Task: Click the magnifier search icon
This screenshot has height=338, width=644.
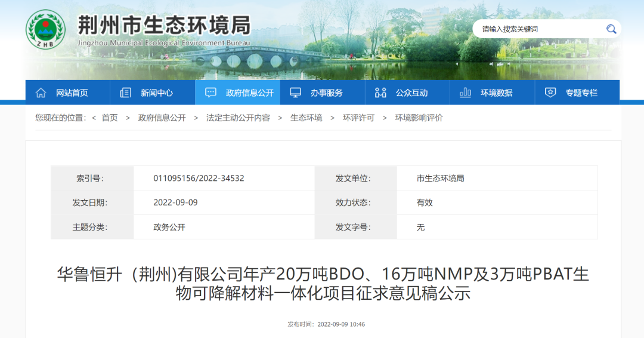Action: tap(611, 29)
